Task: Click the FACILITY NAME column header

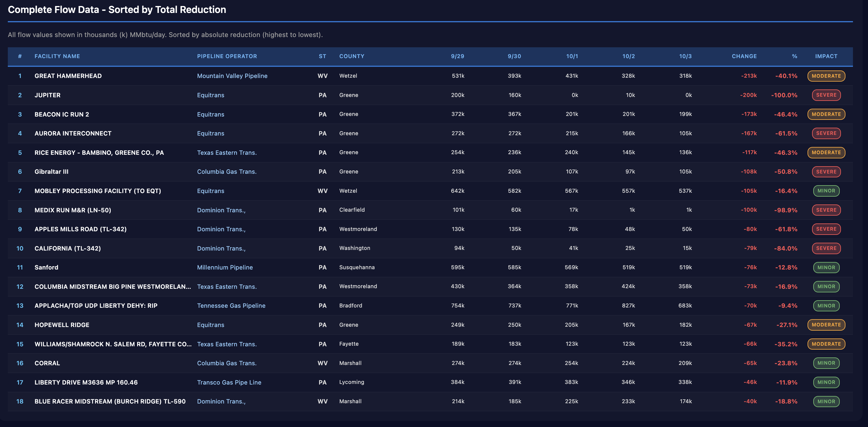Action: tap(57, 56)
